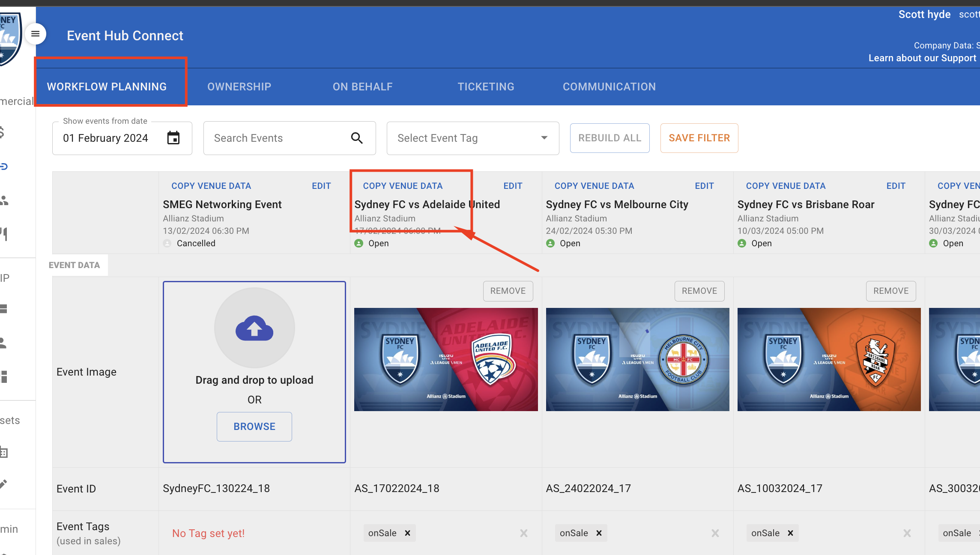The height and width of the screenshot is (555, 980).
Task: Browse for an event image file
Action: tap(254, 427)
